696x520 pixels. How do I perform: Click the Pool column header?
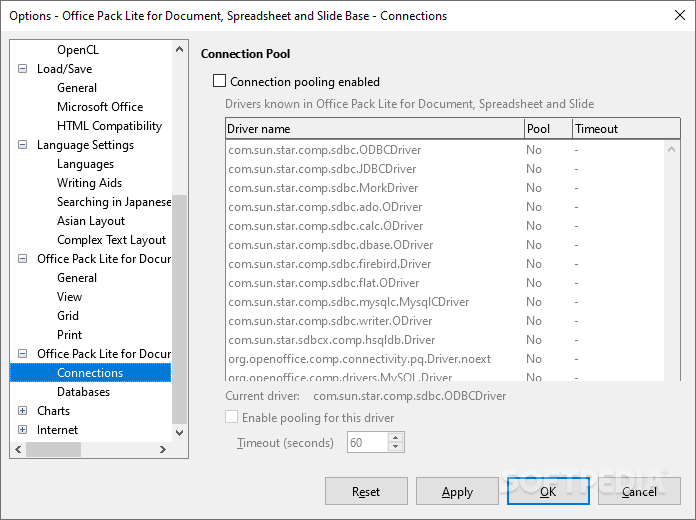point(548,129)
